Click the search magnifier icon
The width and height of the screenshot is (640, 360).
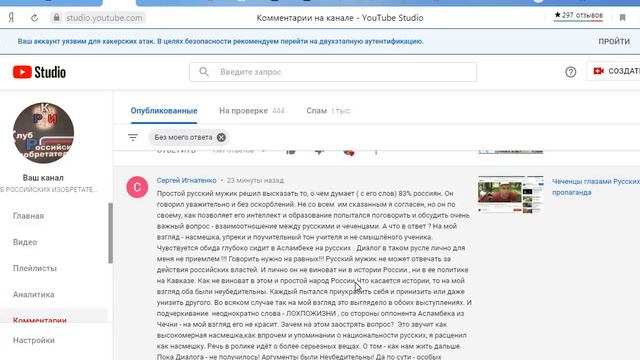tap(204, 72)
